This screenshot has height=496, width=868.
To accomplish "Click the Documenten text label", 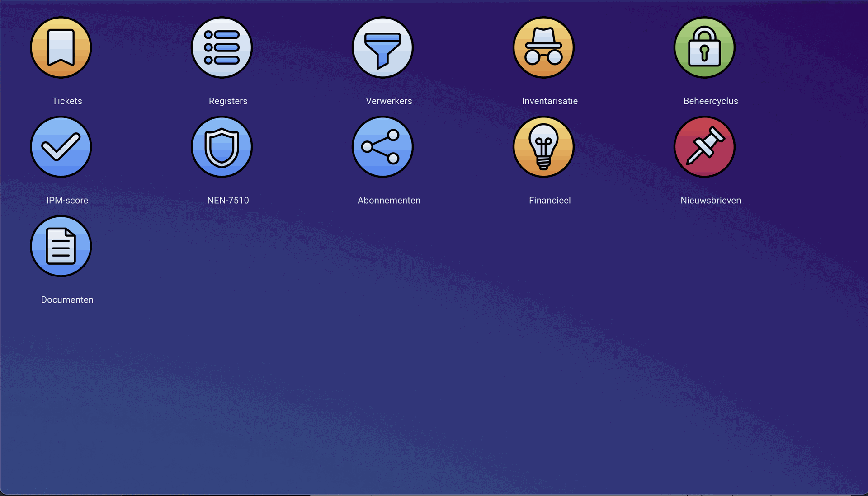I will pos(67,300).
